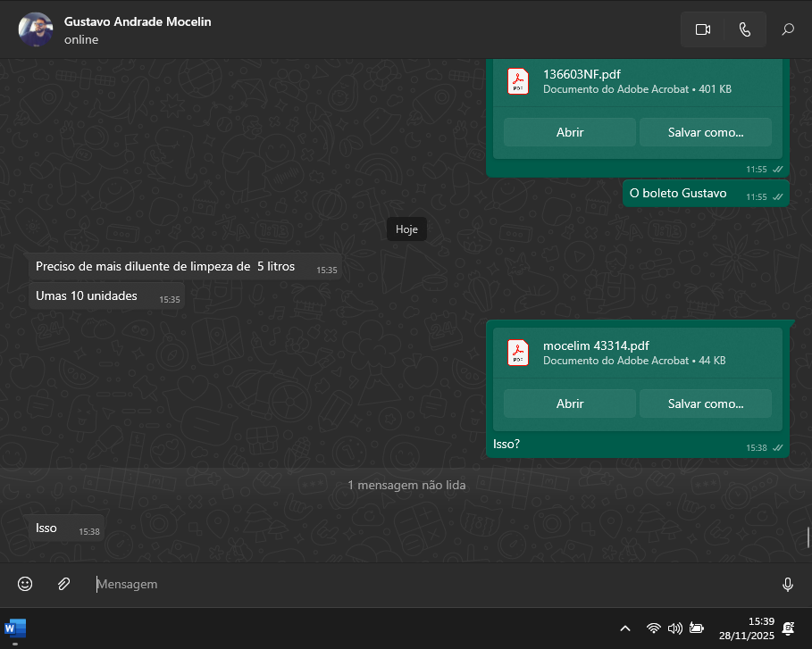812x649 pixels.
Task: Click the contact name Gustavo Andrade Mocelin
Action: pyautogui.click(x=138, y=21)
